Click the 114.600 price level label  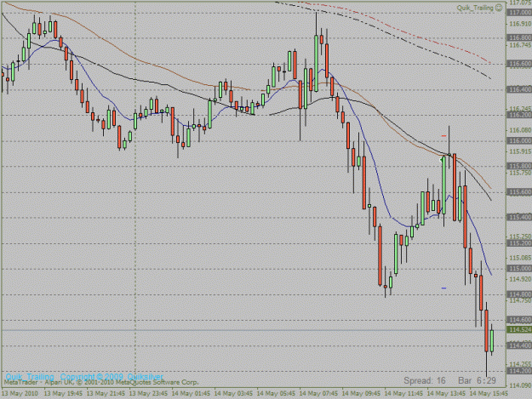click(519, 320)
